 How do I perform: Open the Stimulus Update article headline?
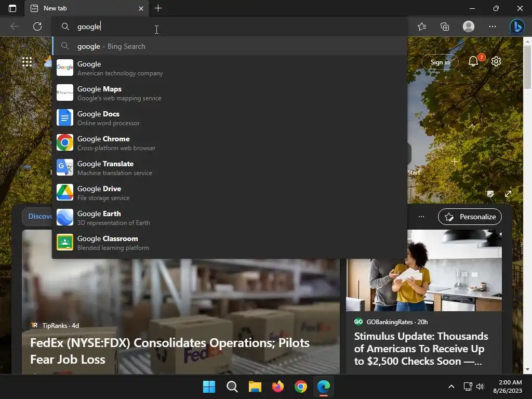[421, 349]
